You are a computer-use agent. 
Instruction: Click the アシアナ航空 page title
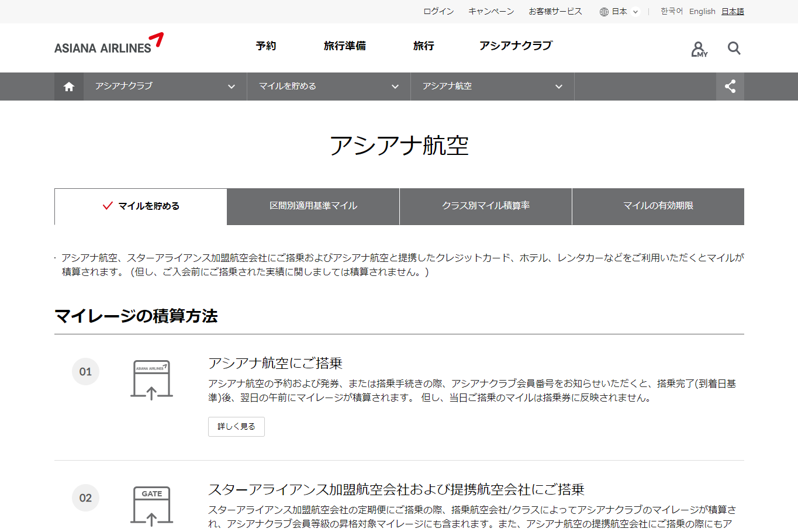point(399,145)
